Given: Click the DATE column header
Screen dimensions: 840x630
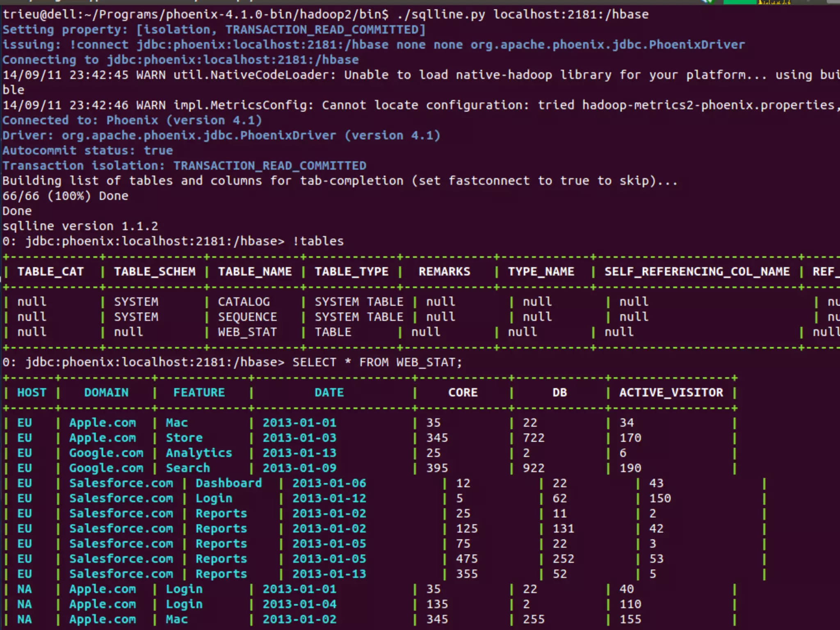Looking at the screenshot, I should click(x=329, y=393).
